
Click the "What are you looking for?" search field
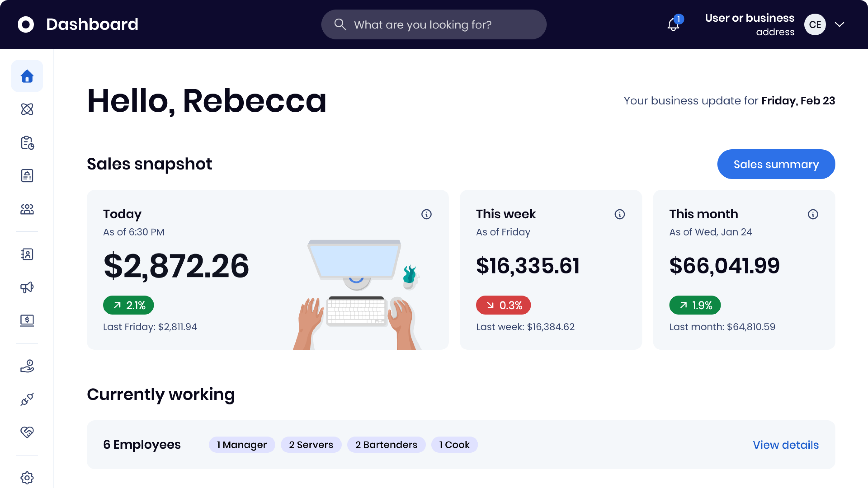tap(434, 25)
